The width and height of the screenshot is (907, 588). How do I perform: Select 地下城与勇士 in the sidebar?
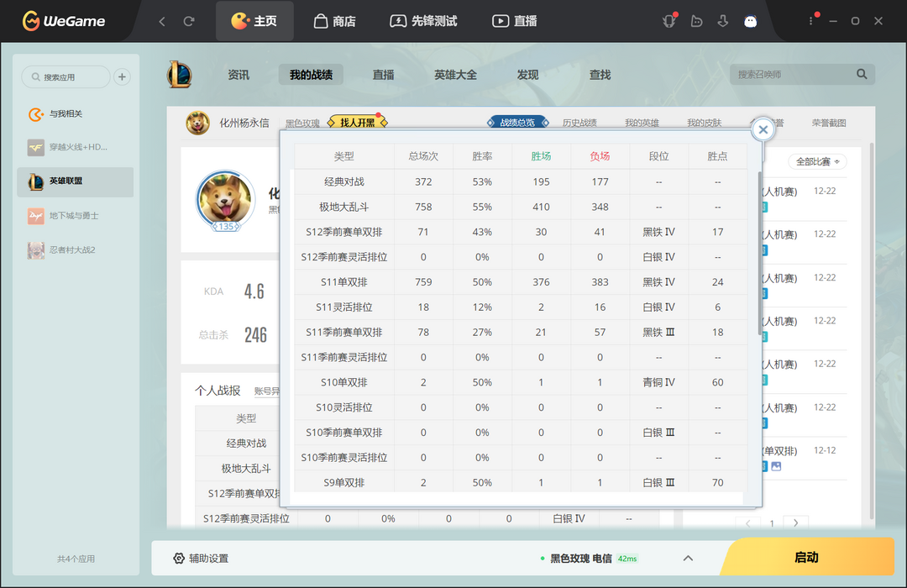tap(76, 216)
